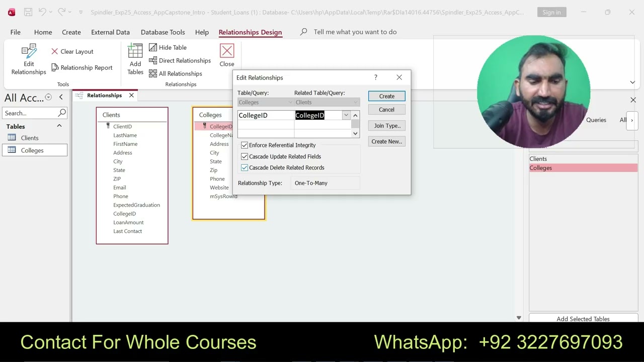The height and width of the screenshot is (362, 644).
Task: Open the All Access Objects pane dropdown
Action: 48,97
